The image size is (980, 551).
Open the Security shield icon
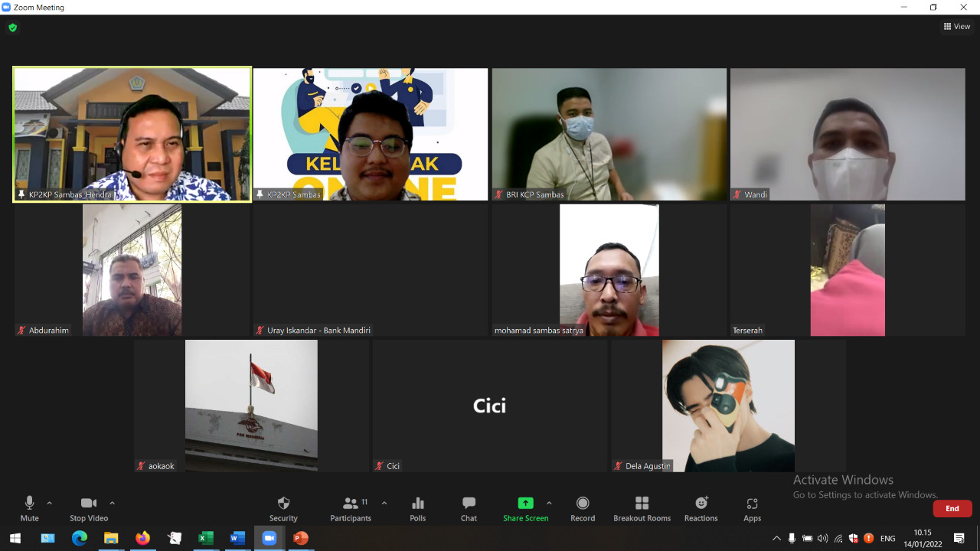pos(283,504)
